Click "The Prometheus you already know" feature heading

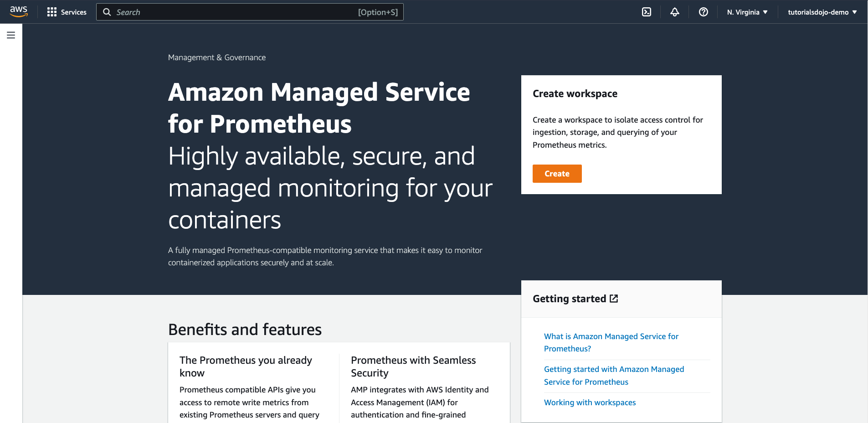point(246,366)
